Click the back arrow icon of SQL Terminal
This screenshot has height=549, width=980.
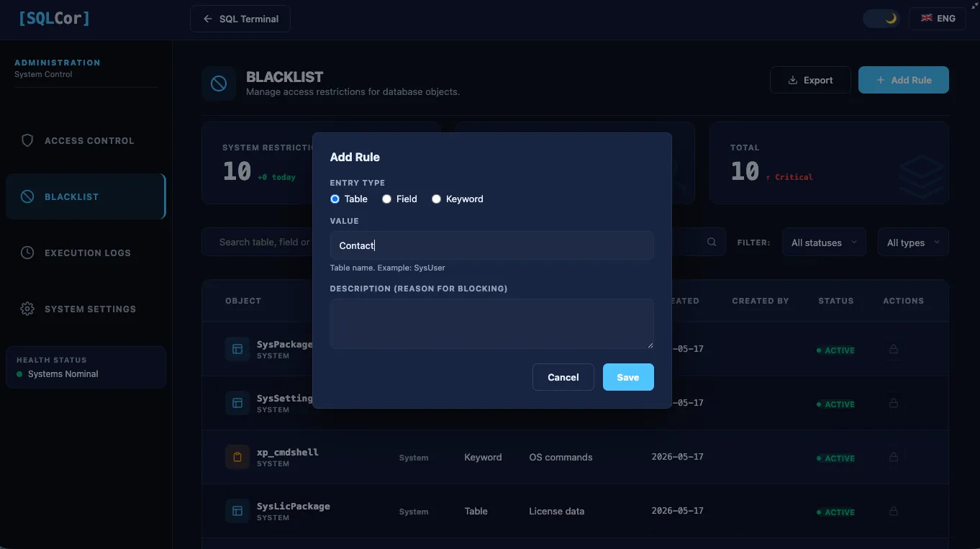(208, 19)
